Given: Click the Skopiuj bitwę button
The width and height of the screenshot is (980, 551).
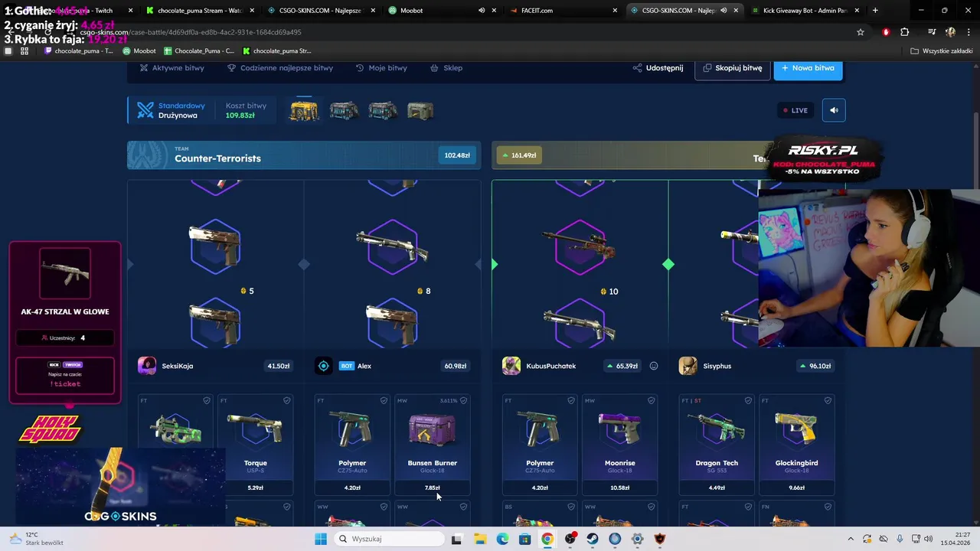Looking at the screenshot, I should 733,68.
